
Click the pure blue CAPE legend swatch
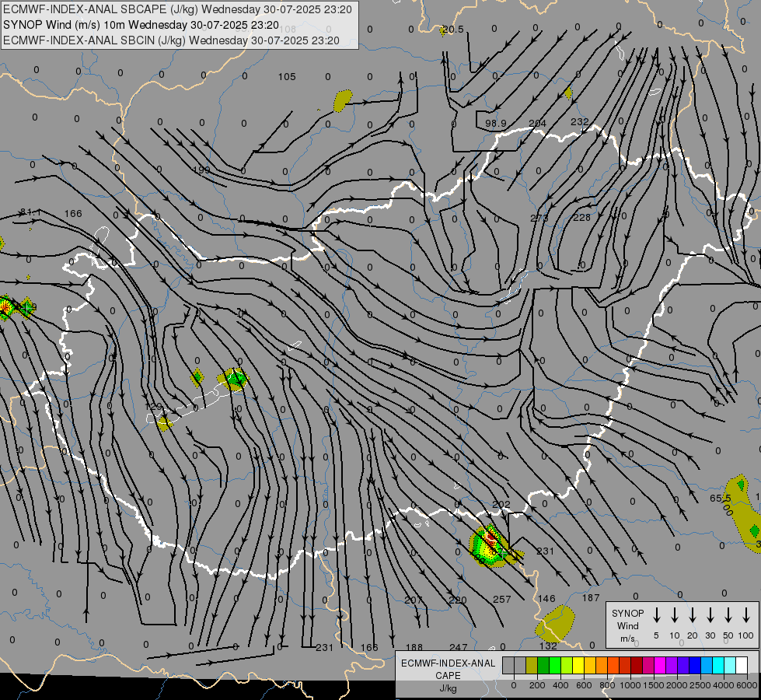click(696, 665)
